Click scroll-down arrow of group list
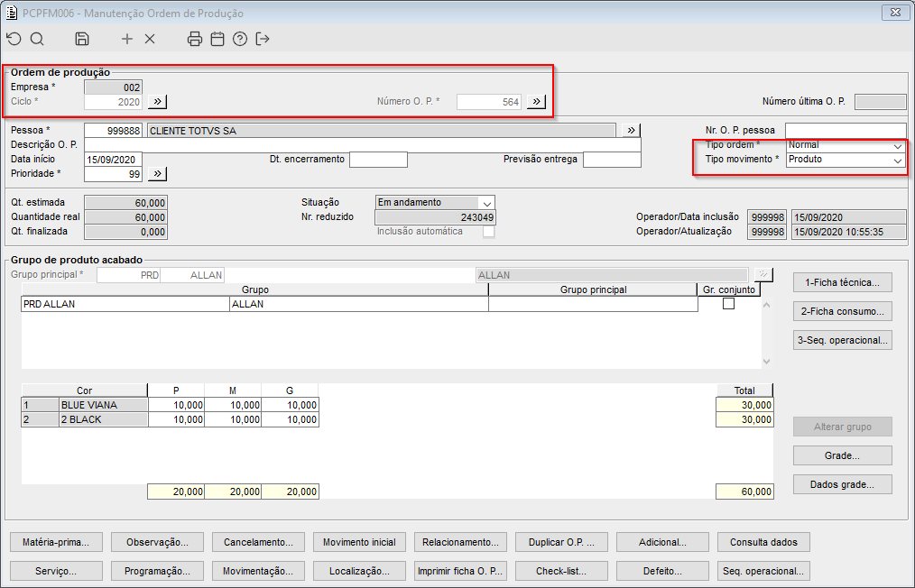Viewport: 915px width, 588px height. tap(767, 361)
